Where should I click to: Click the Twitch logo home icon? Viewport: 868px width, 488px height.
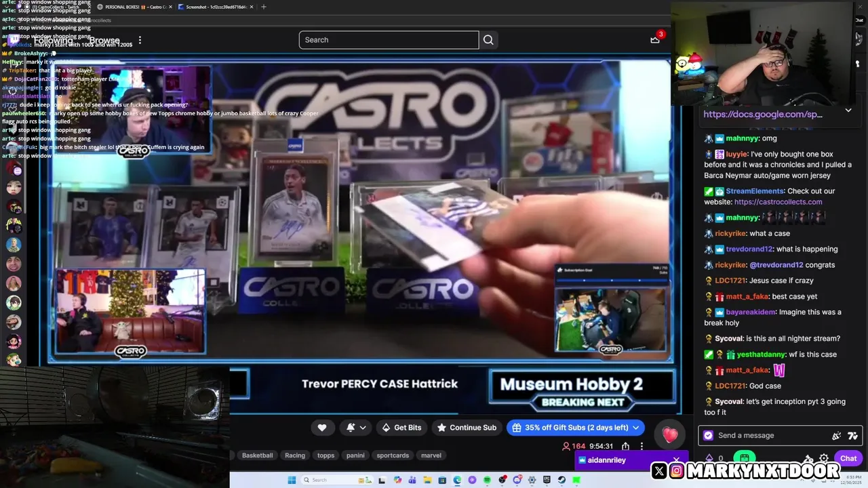coord(14,41)
